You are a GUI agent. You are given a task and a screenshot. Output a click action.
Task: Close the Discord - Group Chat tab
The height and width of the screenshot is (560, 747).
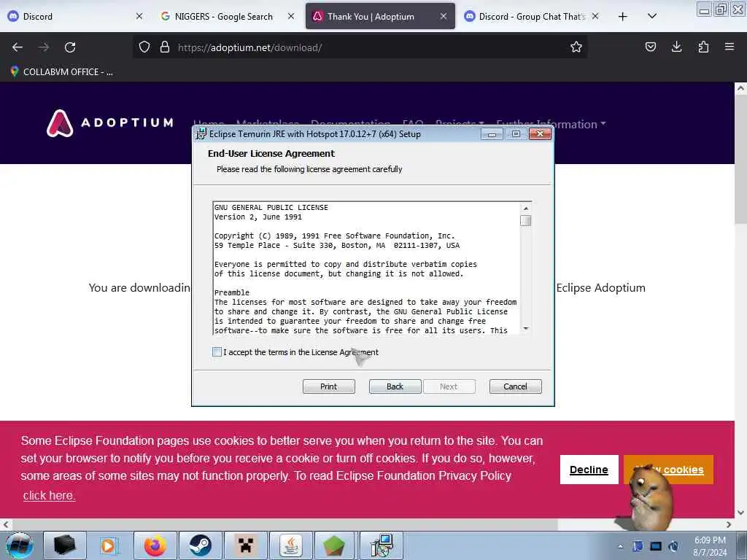[x=595, y=16]
